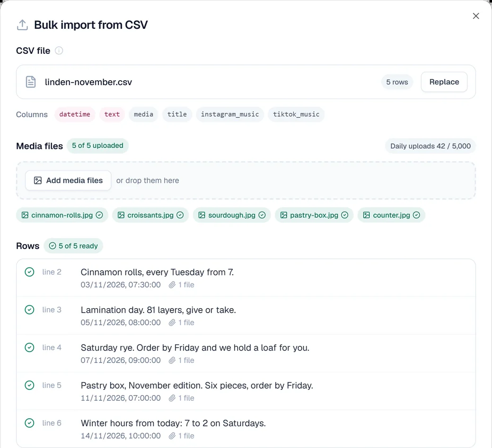Screen dimensions: 492x448
Task: Select the 'Cinnamon rolls, every Tuesday from 7.' row text
Action: 157,272
